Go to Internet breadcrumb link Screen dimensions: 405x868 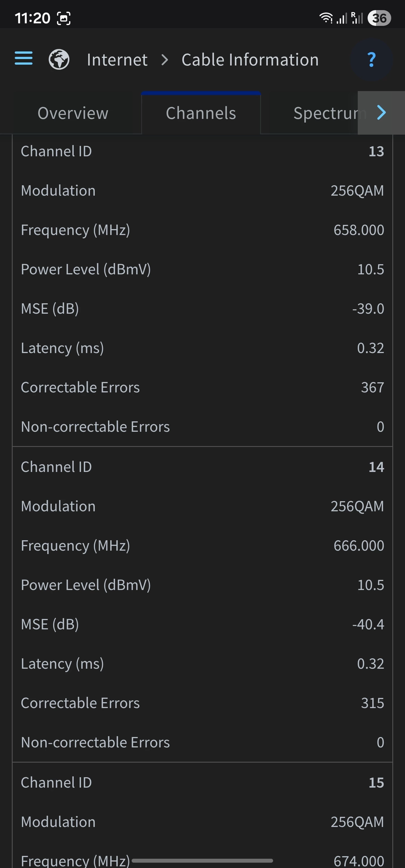(117, 60)
